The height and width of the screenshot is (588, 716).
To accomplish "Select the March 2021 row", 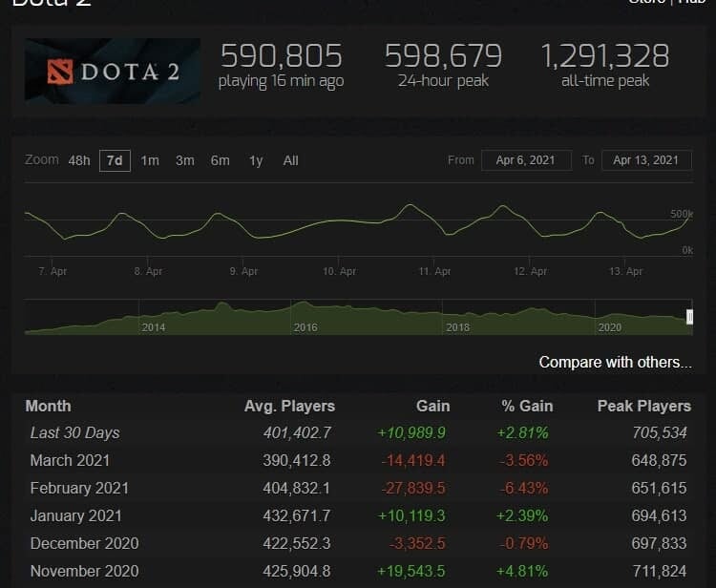I will click(73, 460).
